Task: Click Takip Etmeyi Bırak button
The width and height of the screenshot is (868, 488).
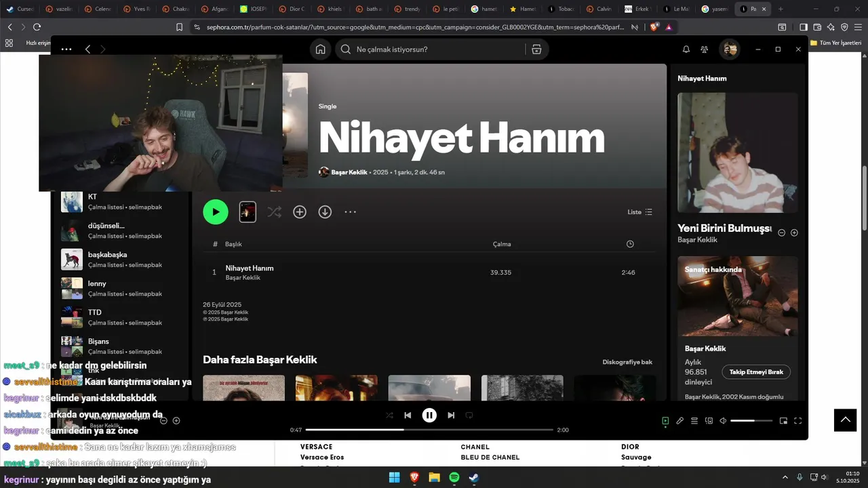Action: tap(756, 372)
